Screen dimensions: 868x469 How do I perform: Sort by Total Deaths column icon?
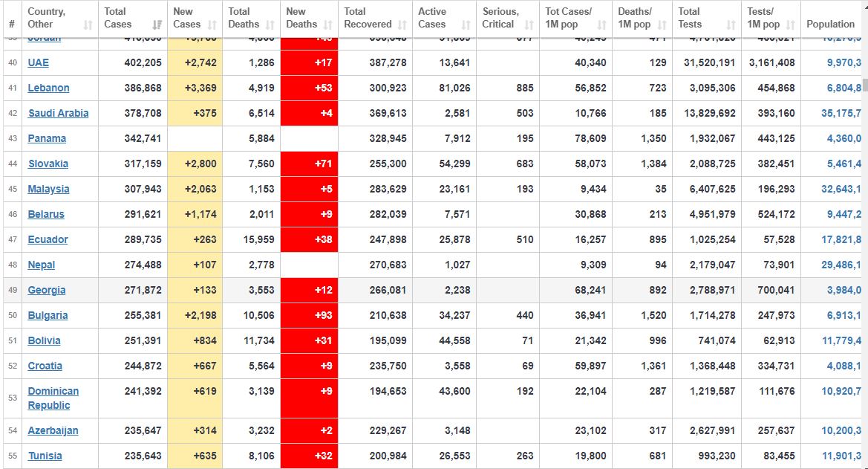[270, 25]
